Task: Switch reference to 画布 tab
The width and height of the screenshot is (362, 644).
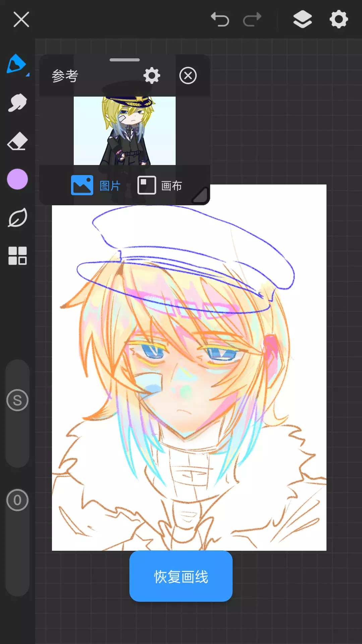Action: click(160, 185)
